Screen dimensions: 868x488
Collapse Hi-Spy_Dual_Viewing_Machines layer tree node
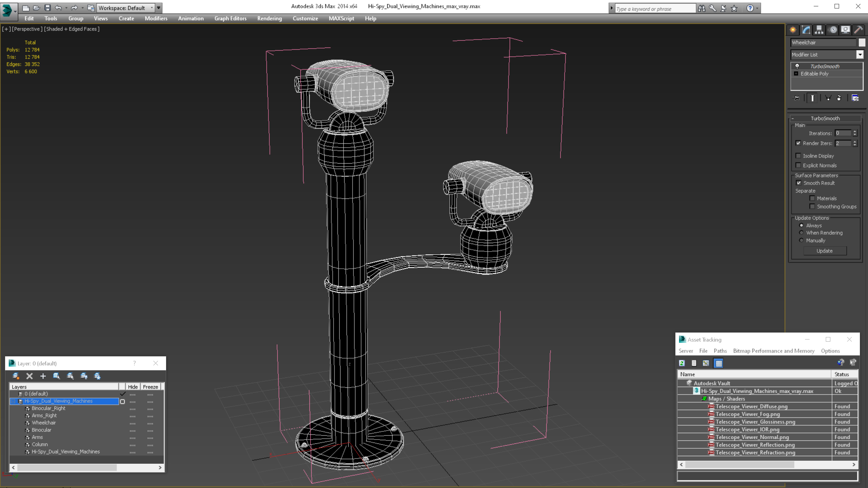coord(13,401)
